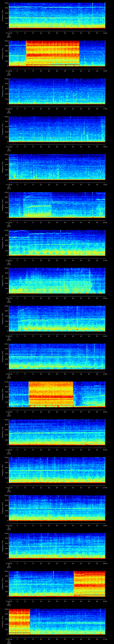Select the 15:16:00 start time label
The image size is (114, 644).
(x=9, y=109)
